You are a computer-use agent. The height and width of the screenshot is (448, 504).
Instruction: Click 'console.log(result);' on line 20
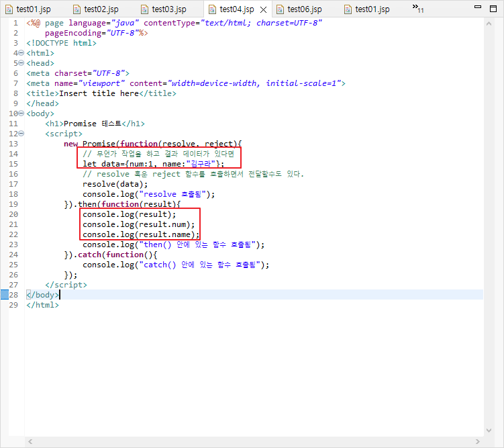point(130,214)
